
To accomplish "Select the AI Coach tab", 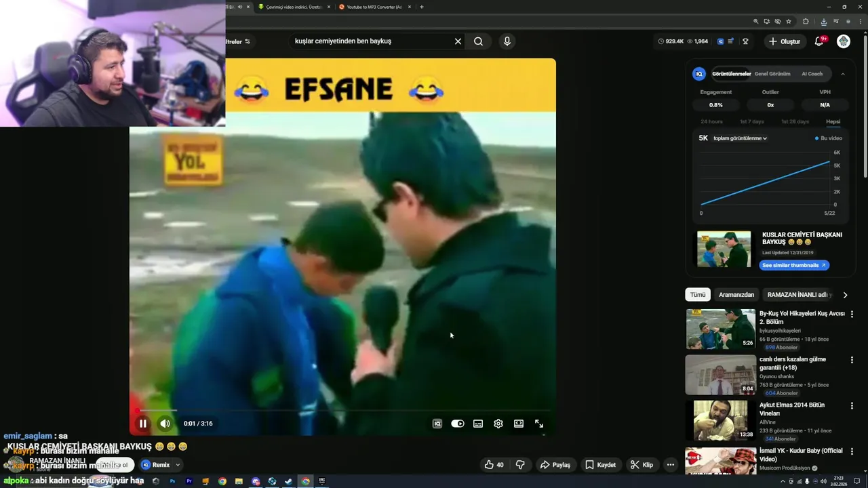I will click(812, 74).
